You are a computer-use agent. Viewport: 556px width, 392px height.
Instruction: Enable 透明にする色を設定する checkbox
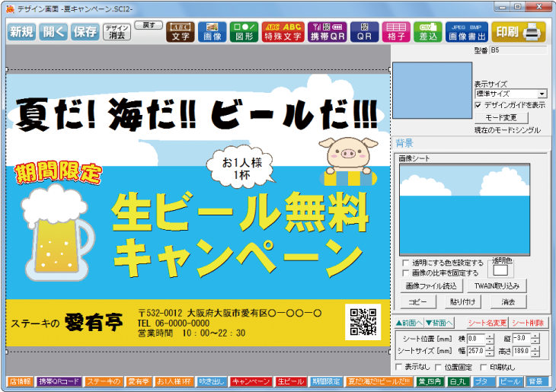pyautogui.click(x=405, y=263)
